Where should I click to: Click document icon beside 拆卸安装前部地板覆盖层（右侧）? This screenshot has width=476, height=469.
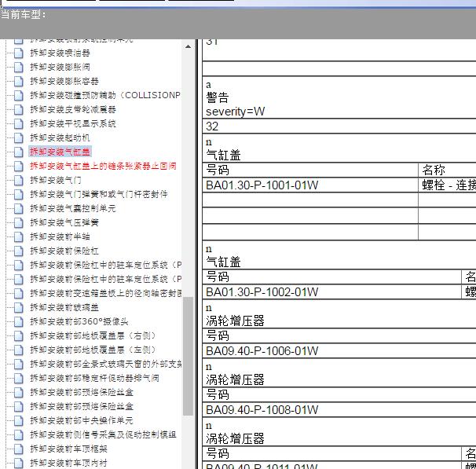point(19,335)
